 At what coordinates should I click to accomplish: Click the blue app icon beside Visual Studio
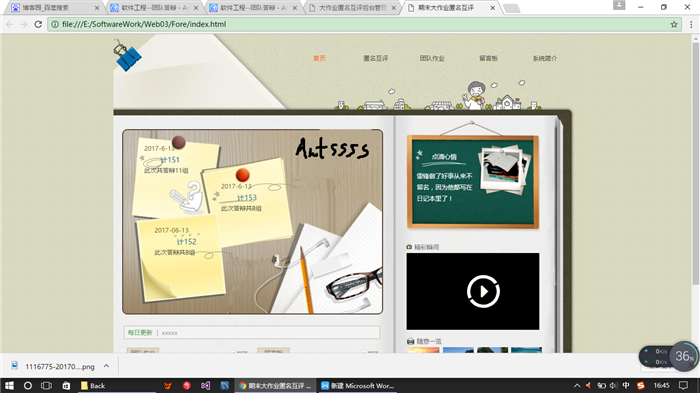[x=225, y=385]
